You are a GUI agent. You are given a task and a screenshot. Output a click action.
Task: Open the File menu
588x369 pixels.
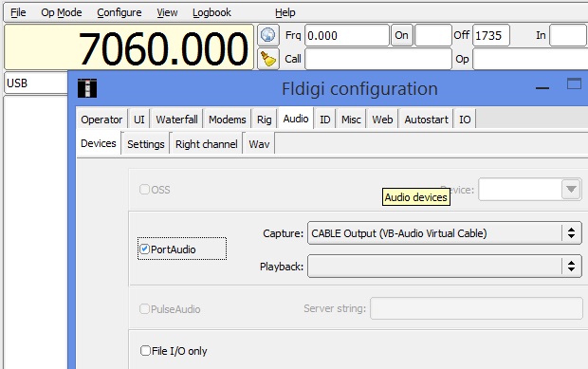18,12
